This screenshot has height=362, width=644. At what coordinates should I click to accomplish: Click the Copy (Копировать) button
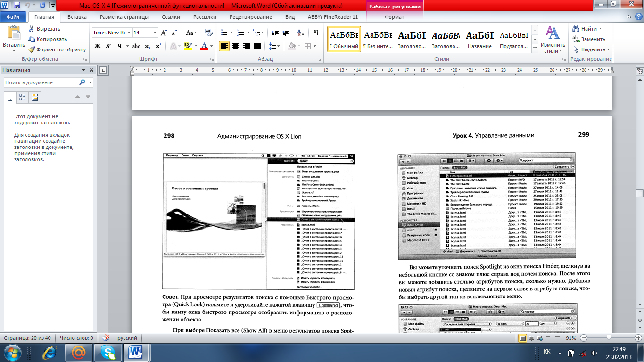[47, 39]
